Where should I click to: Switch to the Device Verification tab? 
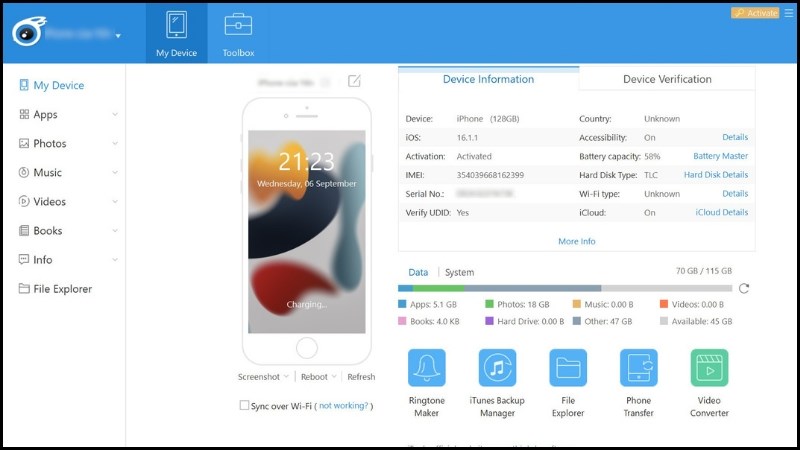coord(667,79)
